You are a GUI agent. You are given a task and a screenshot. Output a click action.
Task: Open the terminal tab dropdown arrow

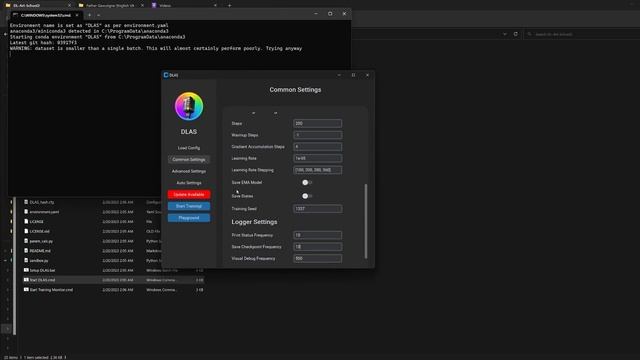pyautogui.click(x=99, y=15)
